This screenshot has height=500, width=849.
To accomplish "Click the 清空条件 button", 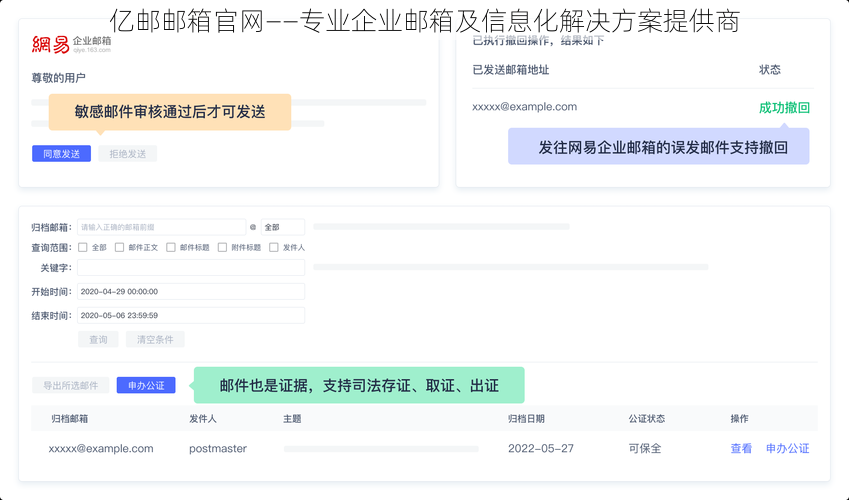I will tap(155, 340).
